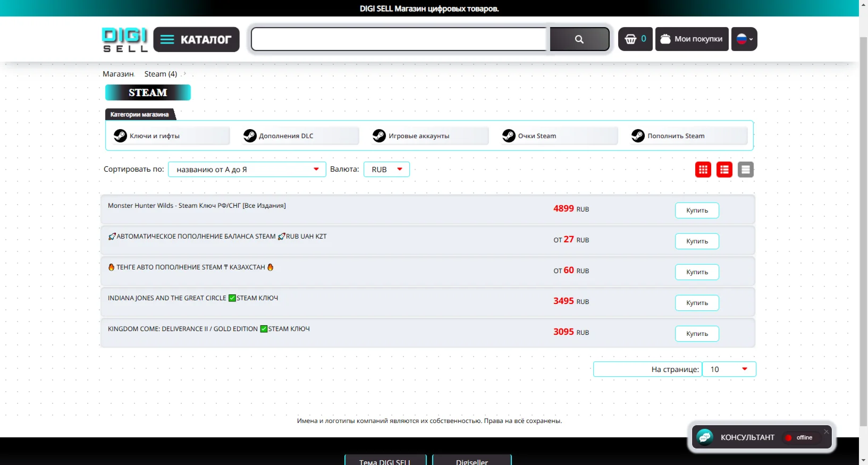Switch to red list view icon
Image resolution: width=868 pixels, height=465 pixels.
(724, 170)
